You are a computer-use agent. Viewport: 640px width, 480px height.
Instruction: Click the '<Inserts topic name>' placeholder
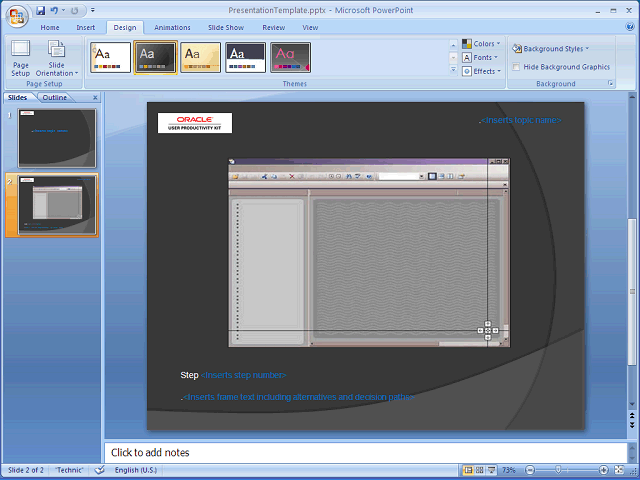pyautogui.click(x=520, y=120)
